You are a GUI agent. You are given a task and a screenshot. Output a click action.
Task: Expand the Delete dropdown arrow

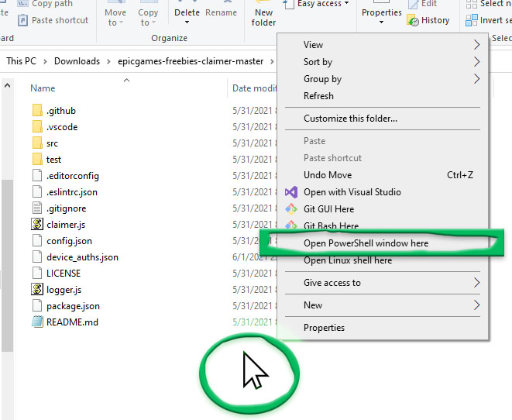[x=187, y=22]
